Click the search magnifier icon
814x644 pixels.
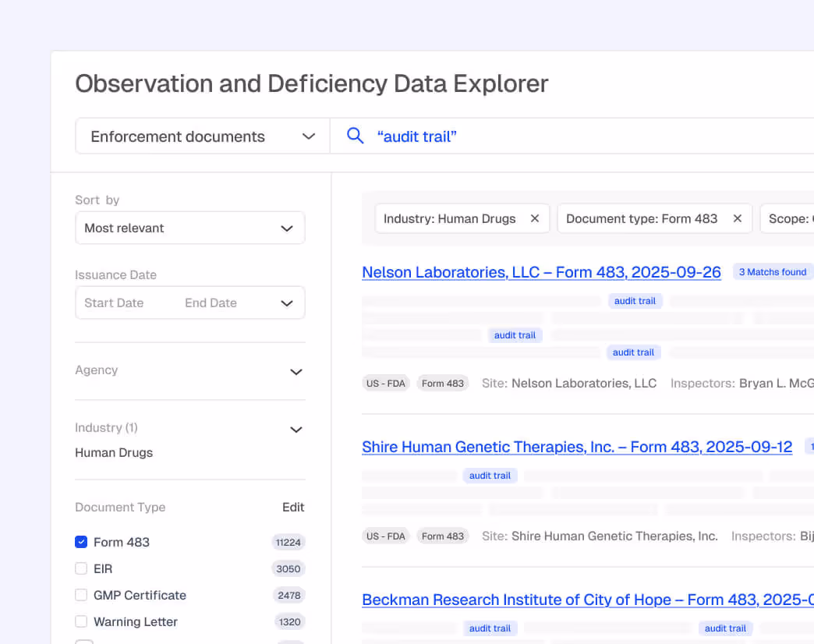(355, 136)
